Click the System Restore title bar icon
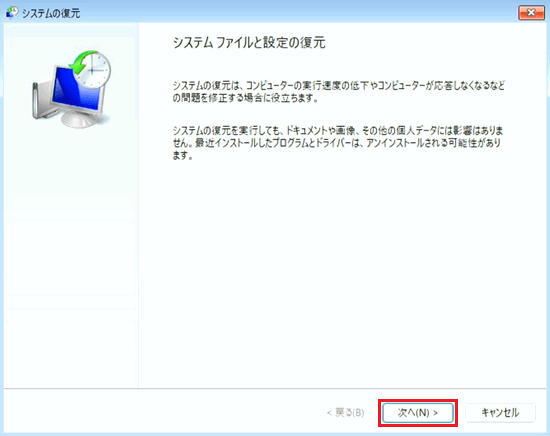The height and width of the screenshot is (436, 550). [13, 13]
